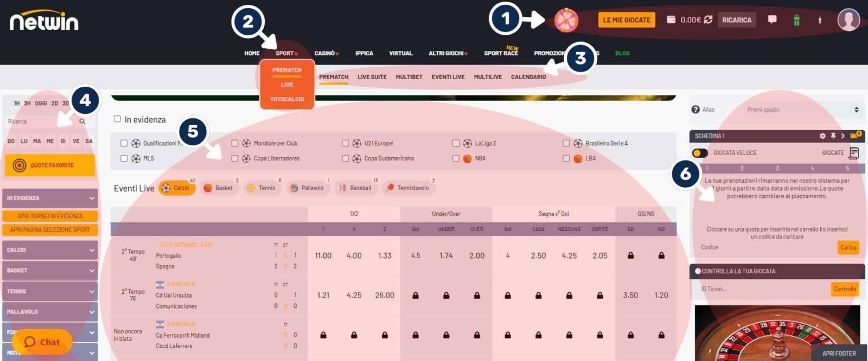
Task: Select Totocalcio in the Sport submenu
Action: click(x=287, y=99)
